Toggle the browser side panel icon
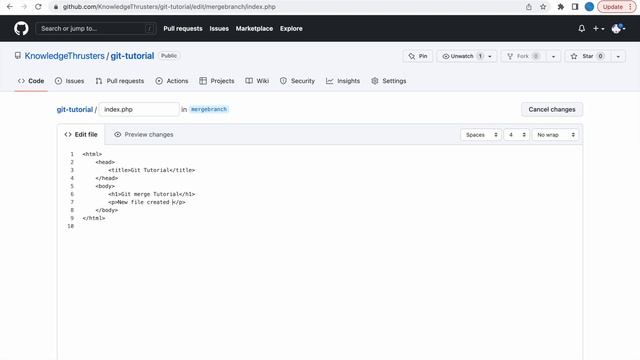This screenshot has height=360, width=640. (575, 7)
